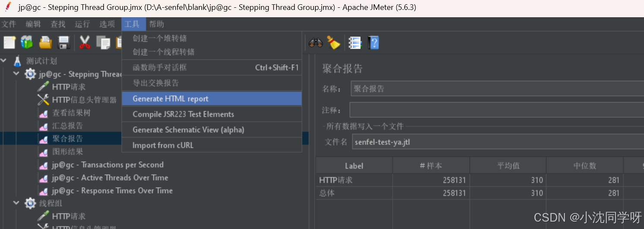Choose 创建一个线程转储 from the menu
The image size is (644, 229).
(212, 52)
